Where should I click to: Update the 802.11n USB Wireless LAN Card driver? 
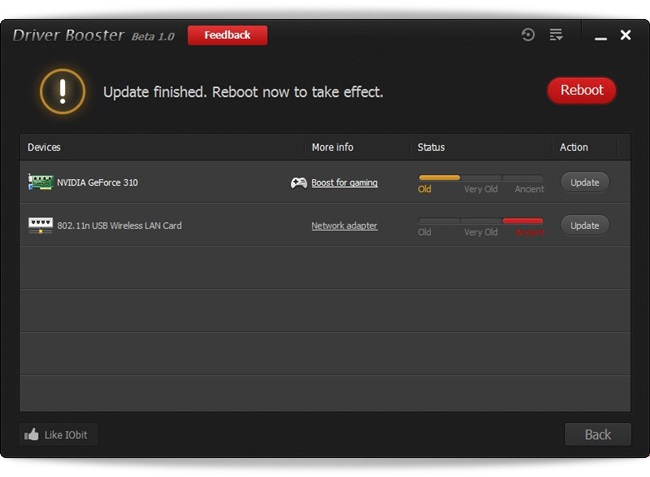coord(585,225)
